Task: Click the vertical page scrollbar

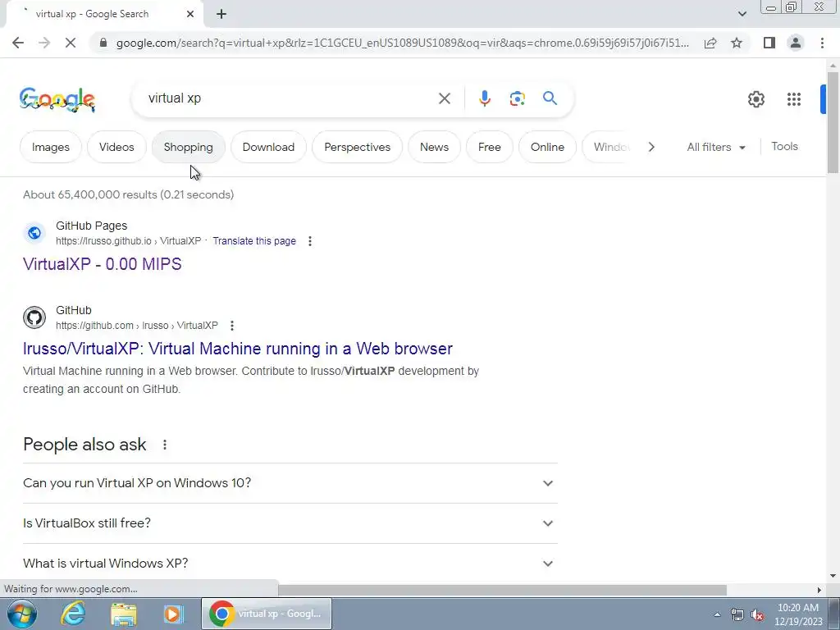Action: click(833, 122)
